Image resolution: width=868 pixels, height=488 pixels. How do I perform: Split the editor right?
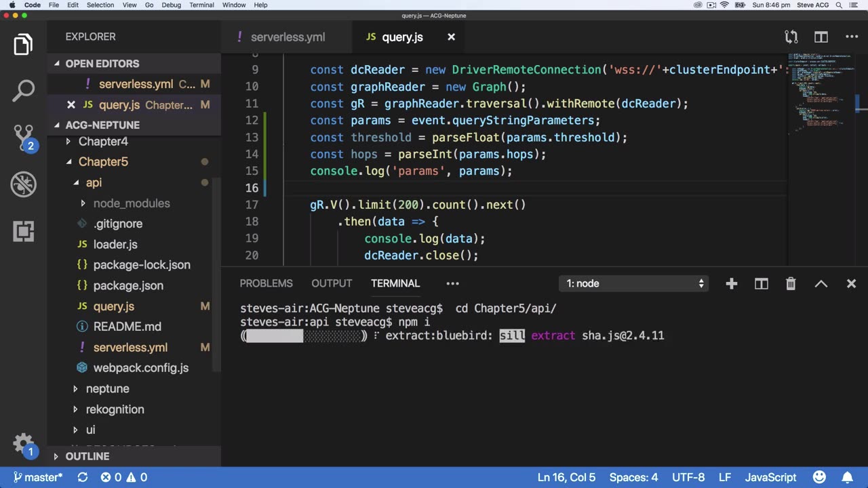coord(821,37)
